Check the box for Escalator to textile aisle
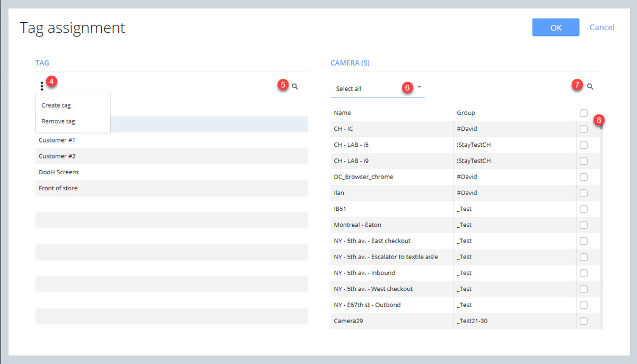Viewport: 637px width, 364px height. (x=584, y=257)
